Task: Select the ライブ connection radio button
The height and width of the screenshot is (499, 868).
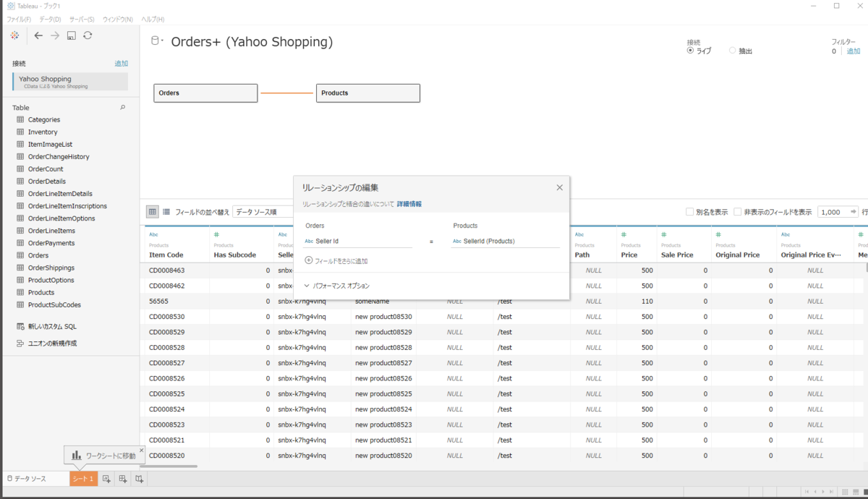Action: point(691,51)
